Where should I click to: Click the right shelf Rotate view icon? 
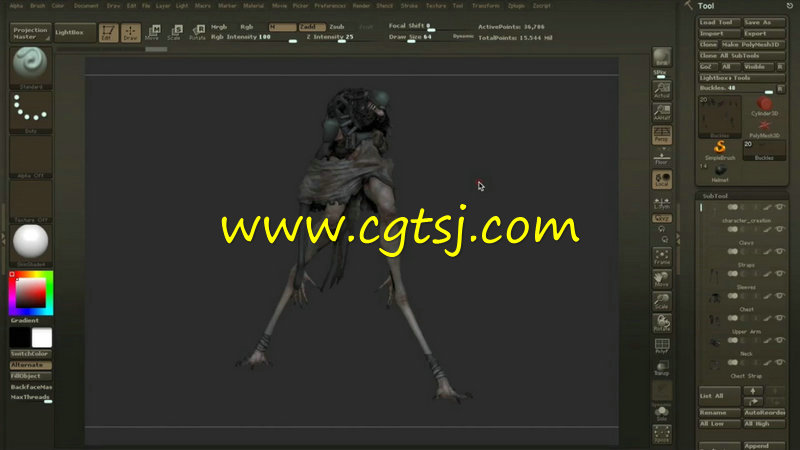point(662,323)
